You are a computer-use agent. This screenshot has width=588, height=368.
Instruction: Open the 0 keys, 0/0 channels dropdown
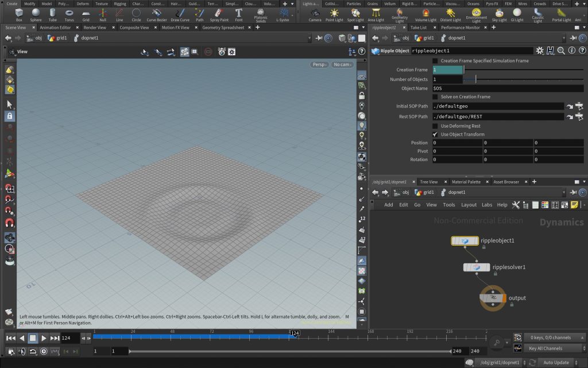[x=555, y=338]
